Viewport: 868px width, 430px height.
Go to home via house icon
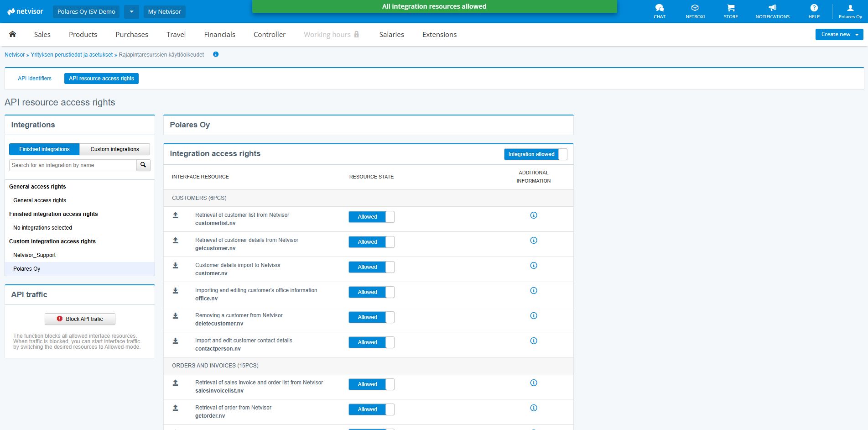[x=13, y=34]
